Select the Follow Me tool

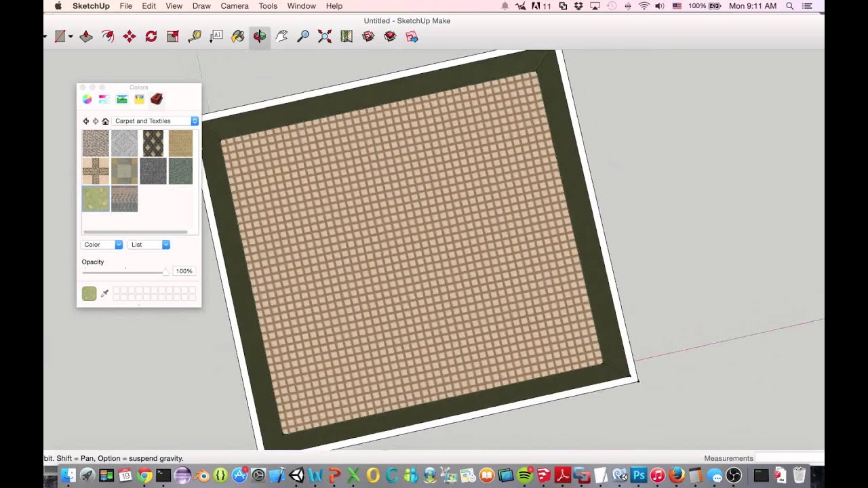tap(108, 37)
